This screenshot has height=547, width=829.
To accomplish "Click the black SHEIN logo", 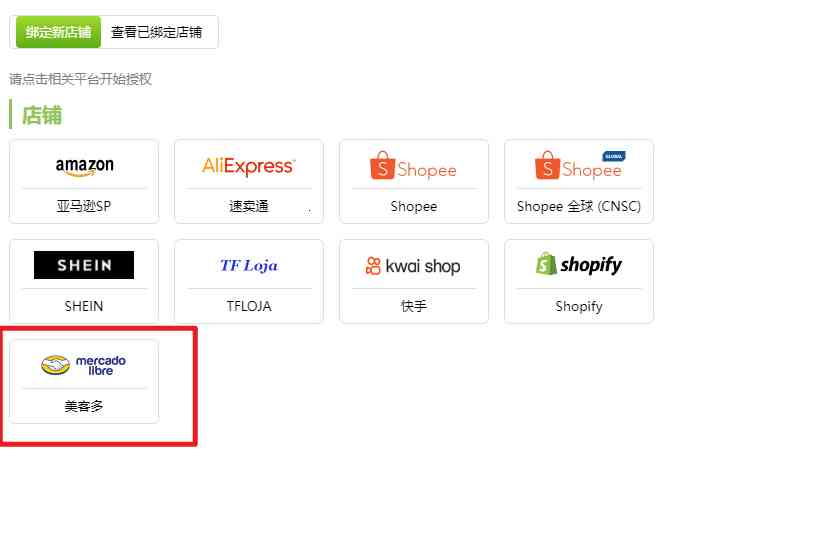I will click(x=84, y=265).
